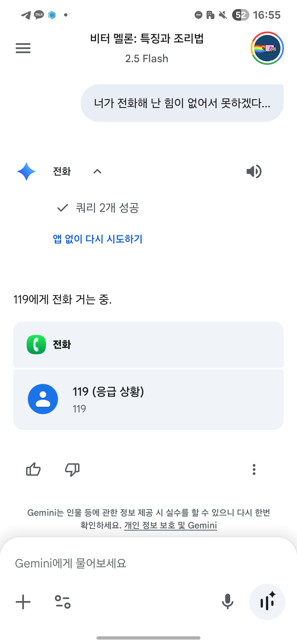This screenshot has width=297, height=644.
Task: Collapse the 전화 details chevron
Action: (x=97, y=171)
